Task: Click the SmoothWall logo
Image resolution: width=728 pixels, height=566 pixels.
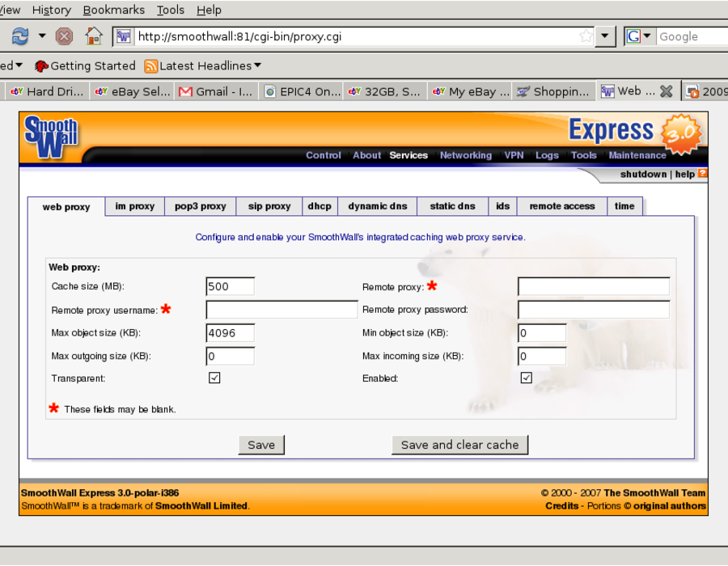Action: coord(51,137)
